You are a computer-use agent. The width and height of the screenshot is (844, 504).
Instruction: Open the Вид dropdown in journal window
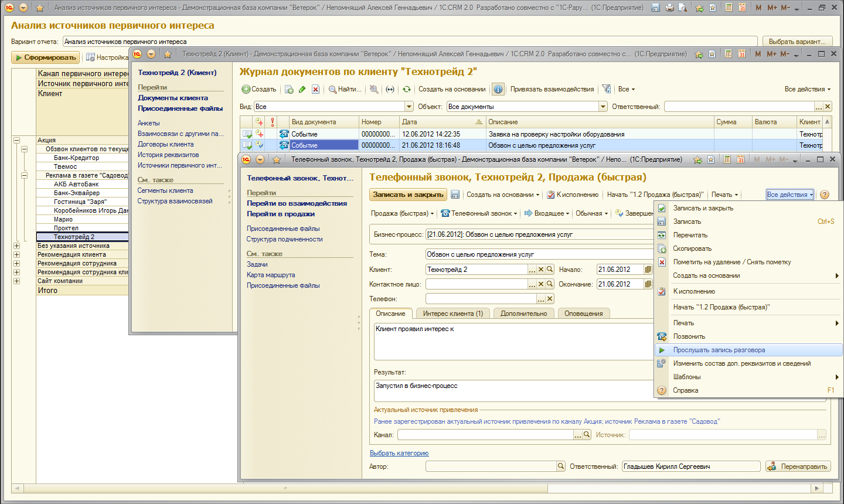[x=409, y=107]
